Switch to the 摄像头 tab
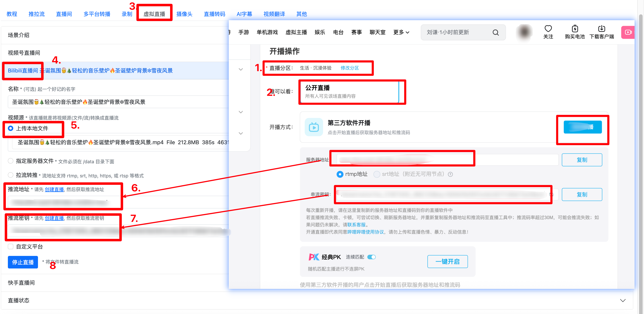Screen dimensions: 644x314 coord(184,14)
